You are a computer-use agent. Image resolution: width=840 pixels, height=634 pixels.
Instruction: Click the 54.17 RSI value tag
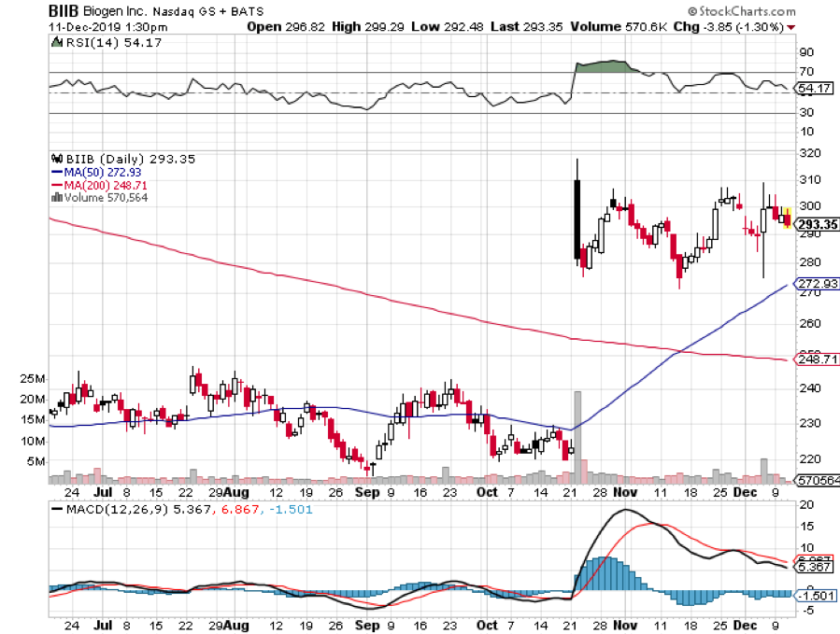point(812,88)
